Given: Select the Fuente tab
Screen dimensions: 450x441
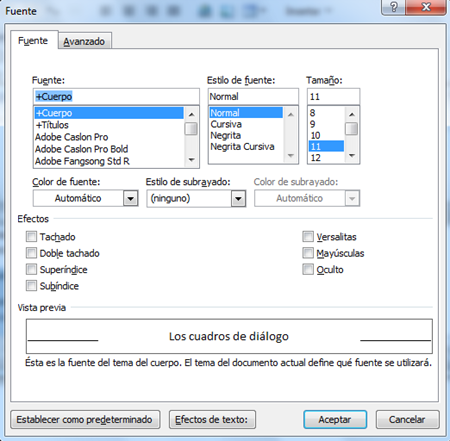Looking at the screenshot, I should click(33, 41).
